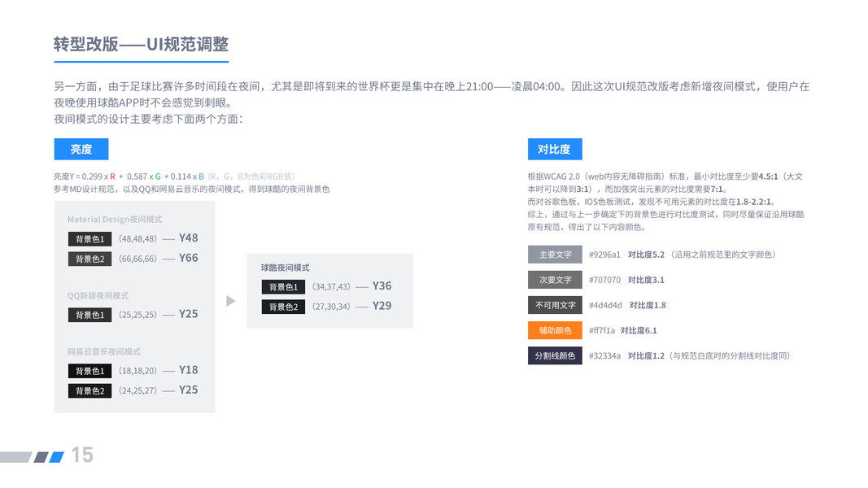This screenshot has height=488, width=868.
Task: Select the Material Design 背景色2 swatch
Action: pos(89,259)
